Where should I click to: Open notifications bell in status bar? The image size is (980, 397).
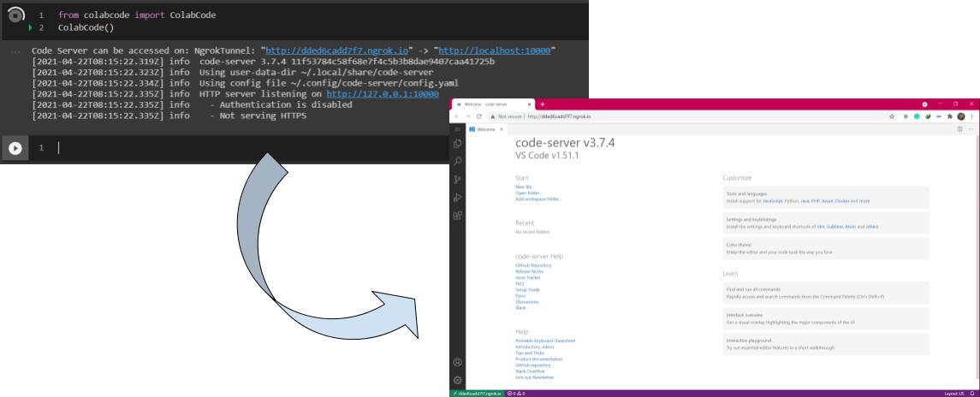pos(972,394)
